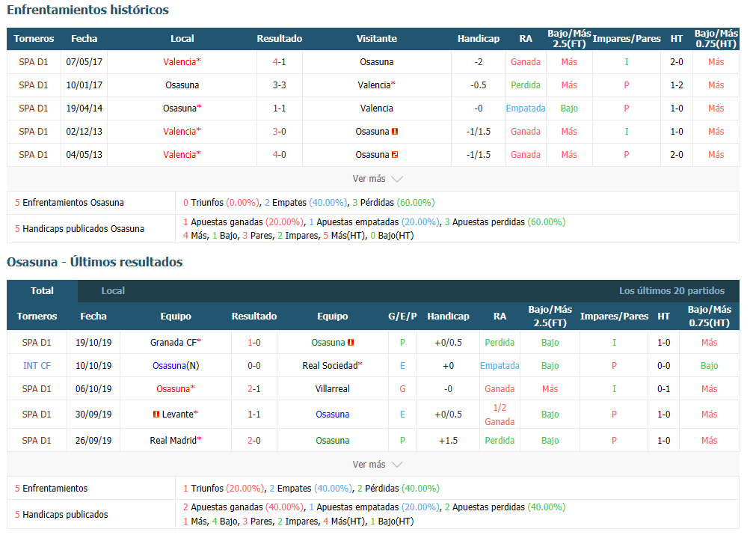Click the '5 Handicaps publicados Osasuna' summary label

(x=79, y=229)
